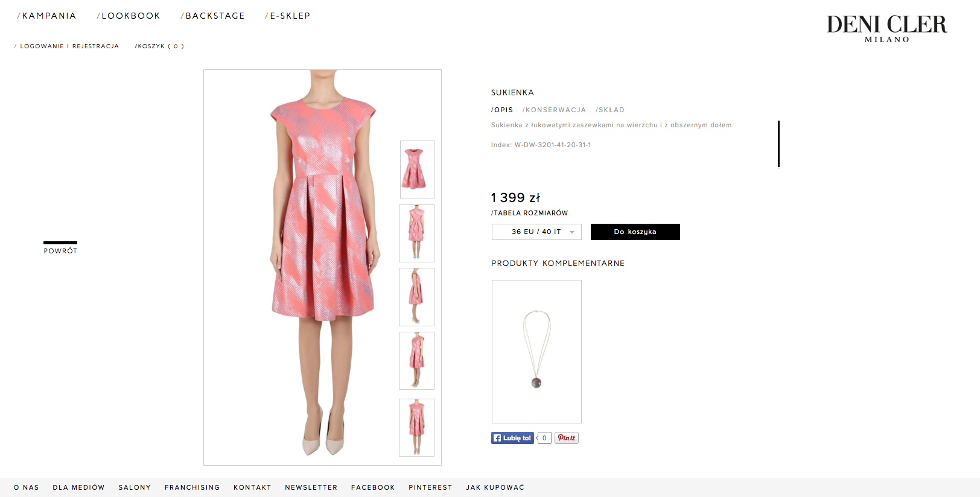Screen dimensions: 980x497
Task: Click the Sukienka product title
Action: pos(512,92)
